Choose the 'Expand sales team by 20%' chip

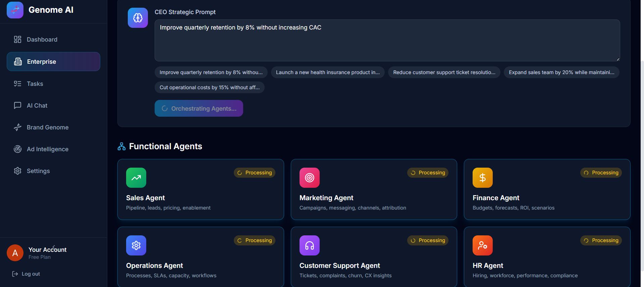click(x=561, y=72)
